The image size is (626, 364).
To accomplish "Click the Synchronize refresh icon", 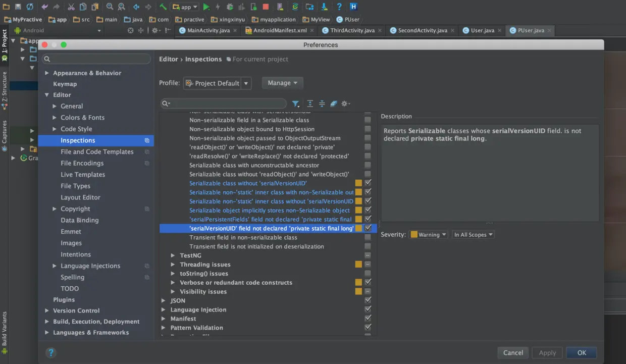I will coord(30,7).
